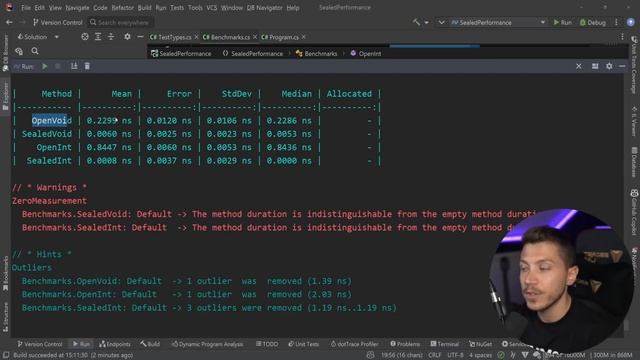Viewport: 640px width, 360px height.
Task: Click the UTF-8 encoding indicator
Action: pos(456,355)
